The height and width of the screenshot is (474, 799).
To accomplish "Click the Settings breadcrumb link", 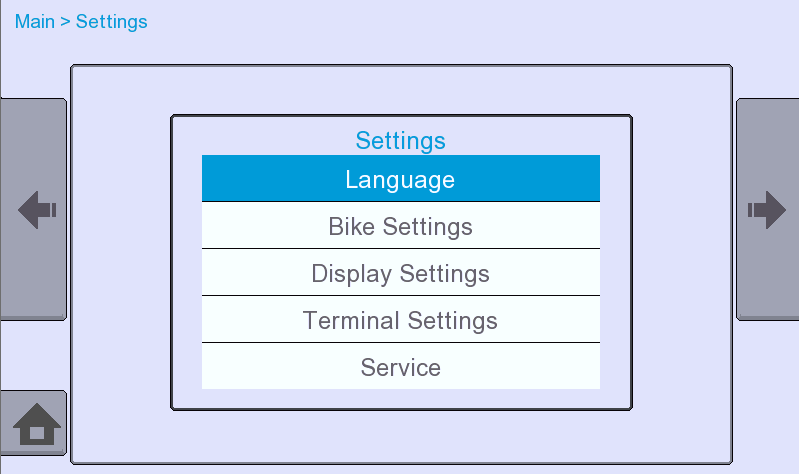I will (112, 22).
